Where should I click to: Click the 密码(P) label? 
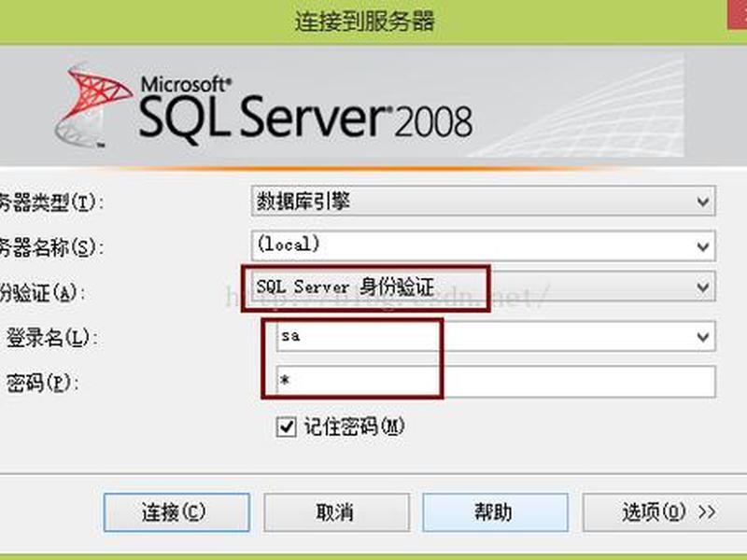[42, 383]
